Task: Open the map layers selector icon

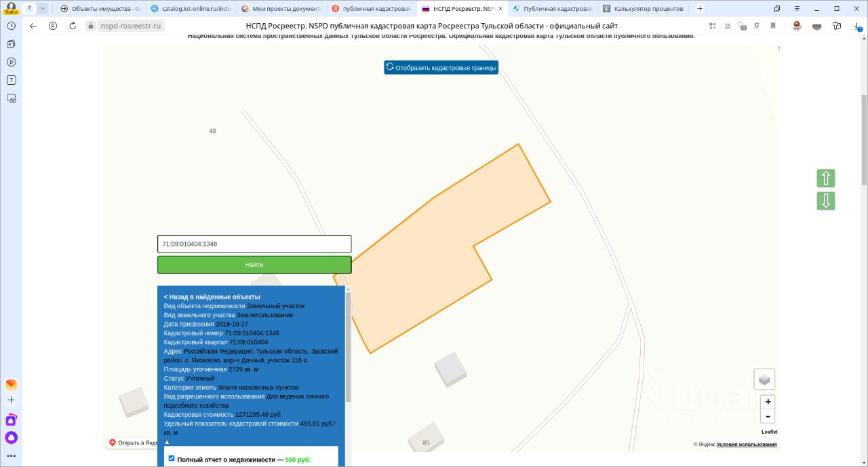Action: click(x=764, y=379)
